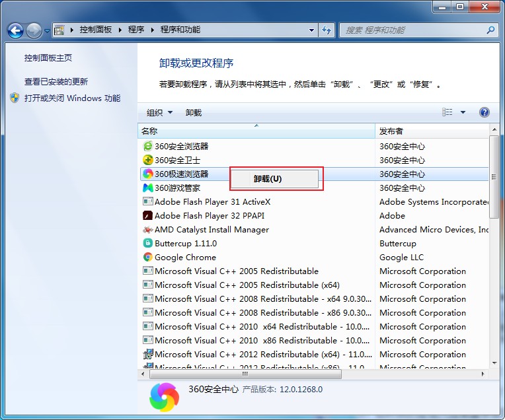Image resolution: width=505 pixels, height=420 pixels.
Task: Maximize the control panel window
Action: (x=460, y=7)
